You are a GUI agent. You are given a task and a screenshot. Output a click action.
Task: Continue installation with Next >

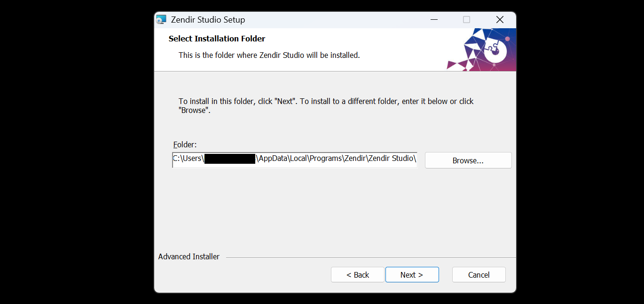pos(412,275)
